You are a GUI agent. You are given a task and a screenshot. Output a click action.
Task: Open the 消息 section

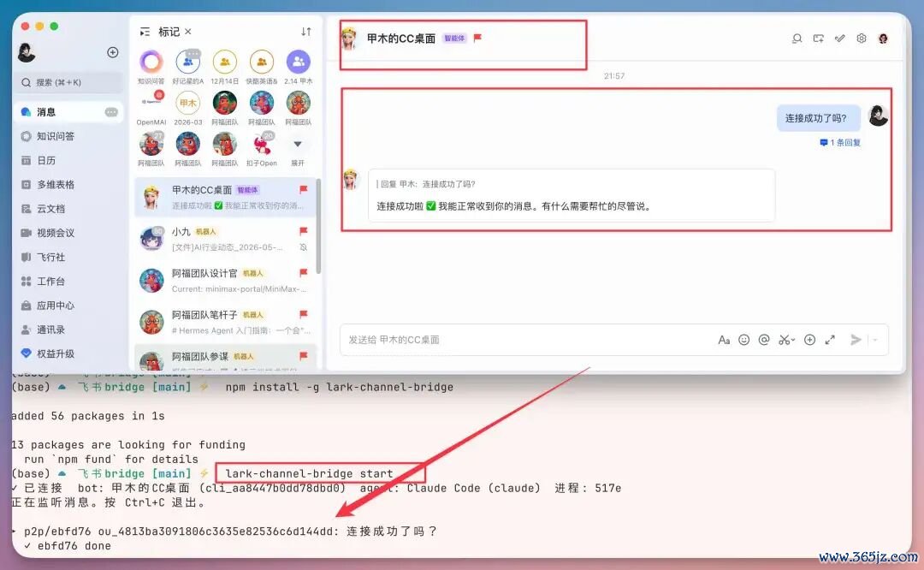68,112
